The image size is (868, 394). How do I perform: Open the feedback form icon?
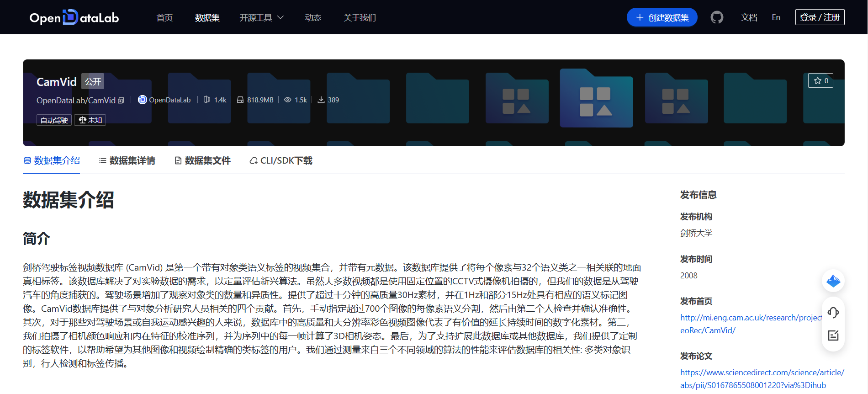(833, 335)
